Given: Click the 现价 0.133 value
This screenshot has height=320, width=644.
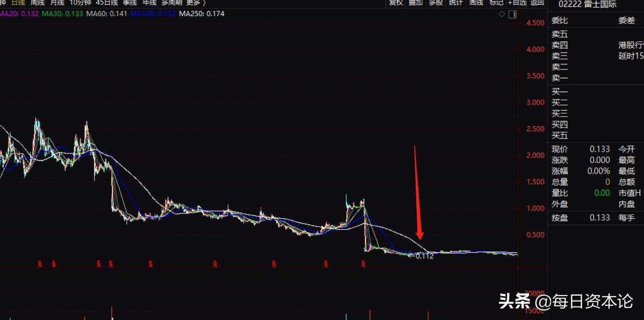Looking at the screenshot, I should pyautogui.click(x=600, y=149).
